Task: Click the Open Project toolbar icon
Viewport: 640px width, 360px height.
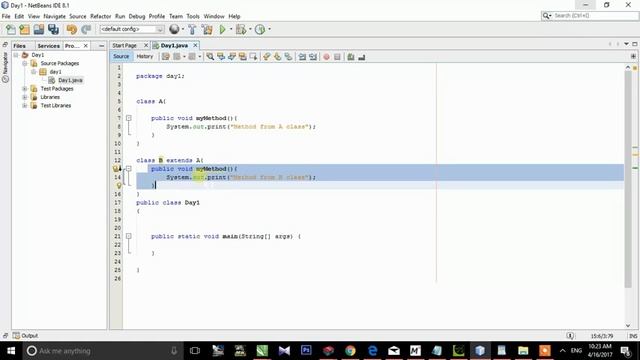Action: point(39,29)
